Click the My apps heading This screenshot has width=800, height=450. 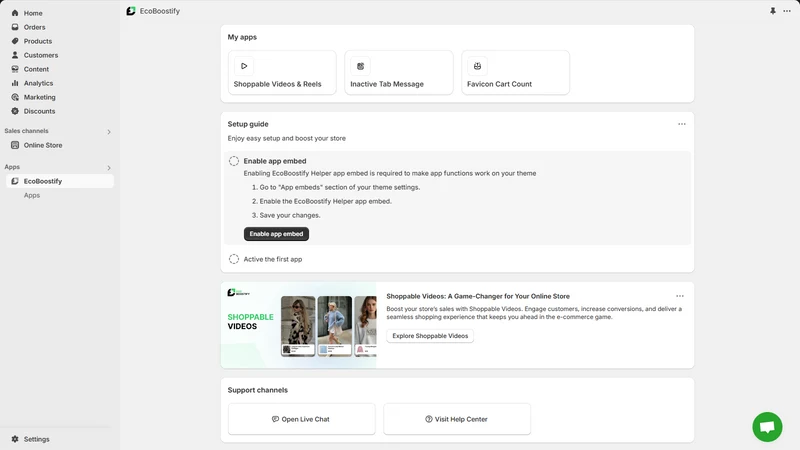tap(242, 37)
